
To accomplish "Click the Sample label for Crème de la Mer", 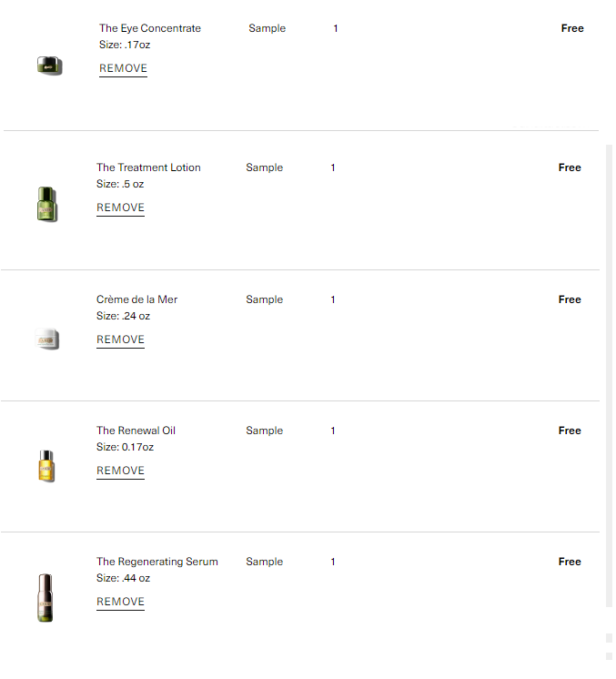I will [265, 299].
